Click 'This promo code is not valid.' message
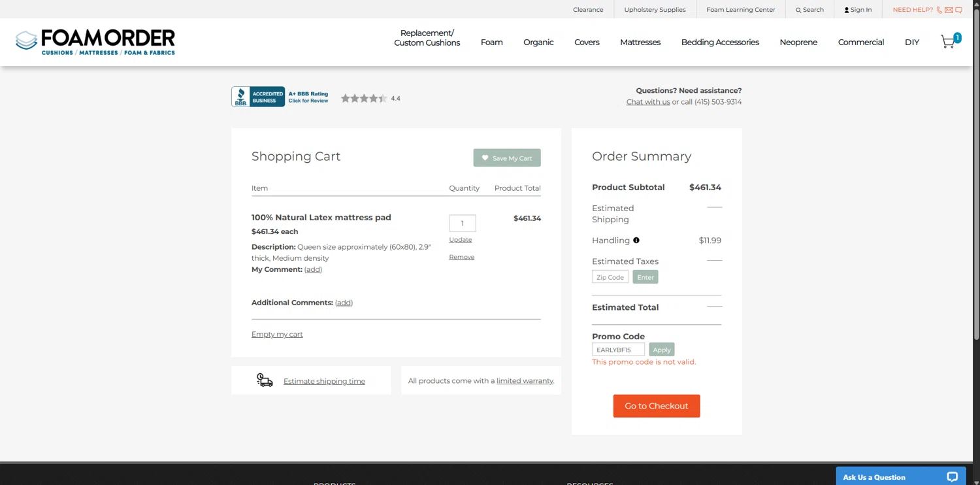Image resolution: width=980 pixels, height=485 pixels. [644, 362]
